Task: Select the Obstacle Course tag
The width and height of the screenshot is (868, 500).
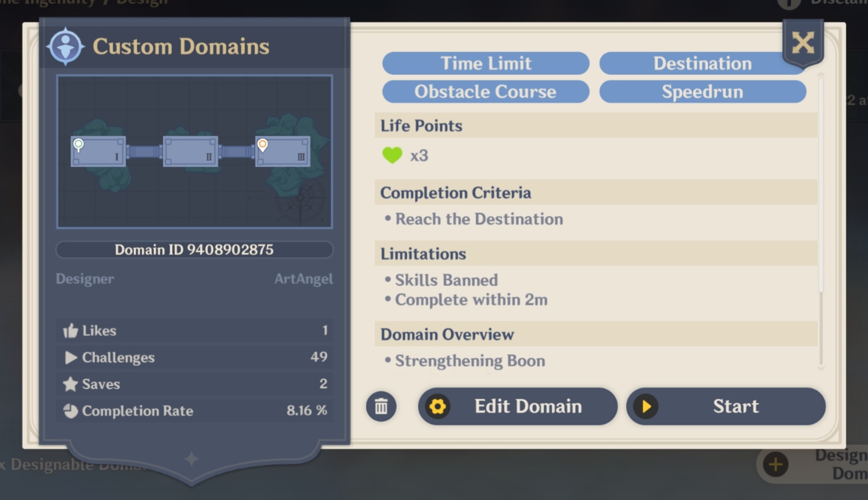Action: (x=486, y=92)
